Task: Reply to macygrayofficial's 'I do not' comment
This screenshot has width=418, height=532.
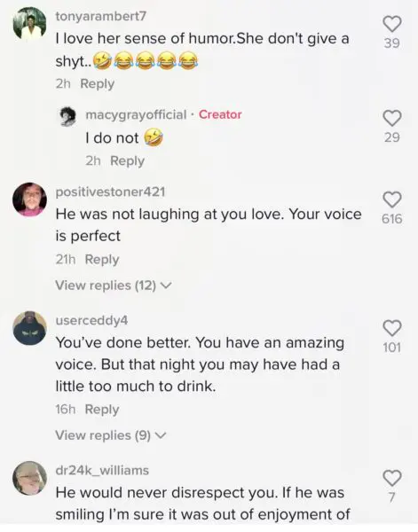Action: click(127, 160)
